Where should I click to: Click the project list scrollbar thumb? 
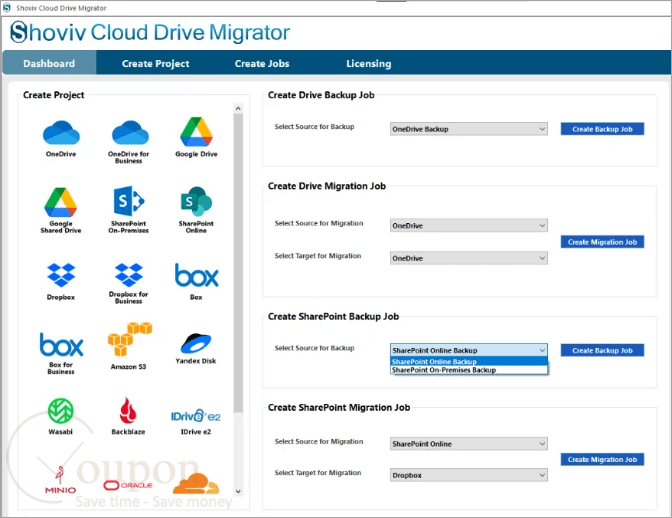pyautogui.click(x=238, y=262)
